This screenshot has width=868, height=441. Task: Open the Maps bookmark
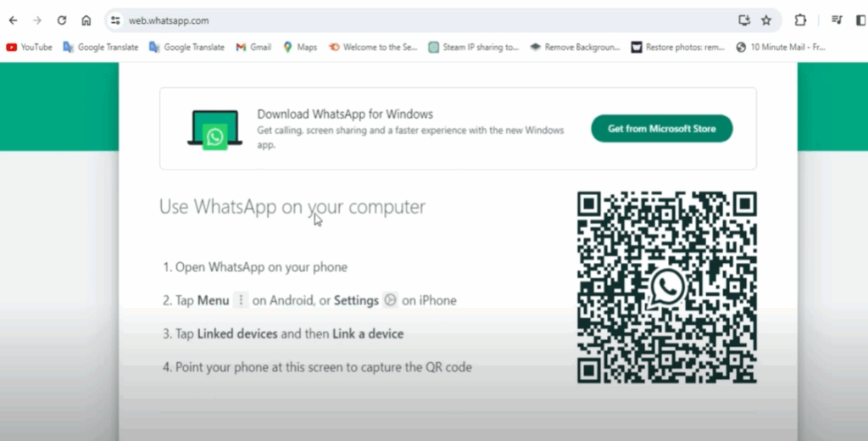click(x=300, y=47)
